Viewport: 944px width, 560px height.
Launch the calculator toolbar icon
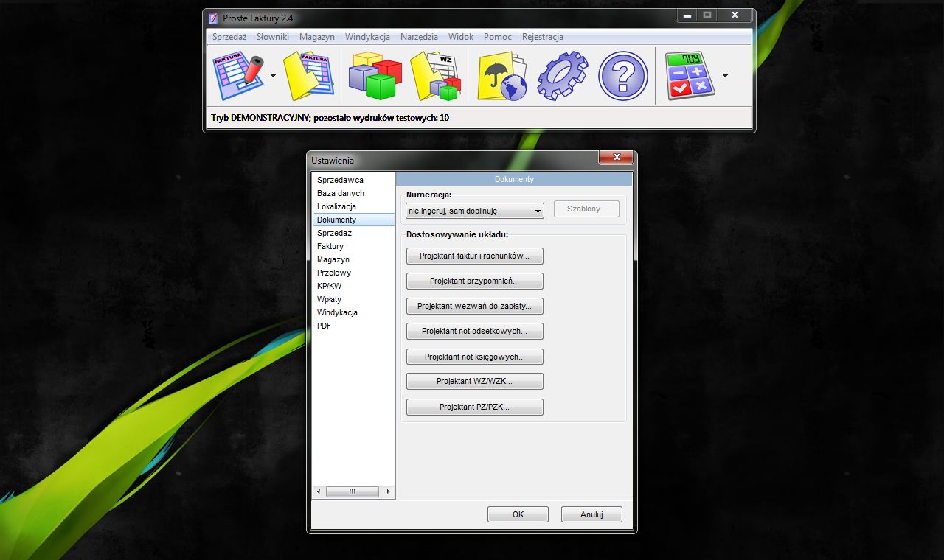pos(690,76)
